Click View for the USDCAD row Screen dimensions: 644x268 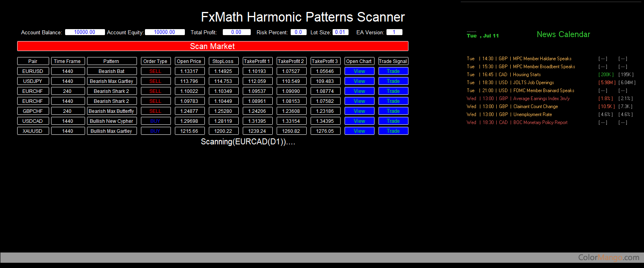pos(359,121)
